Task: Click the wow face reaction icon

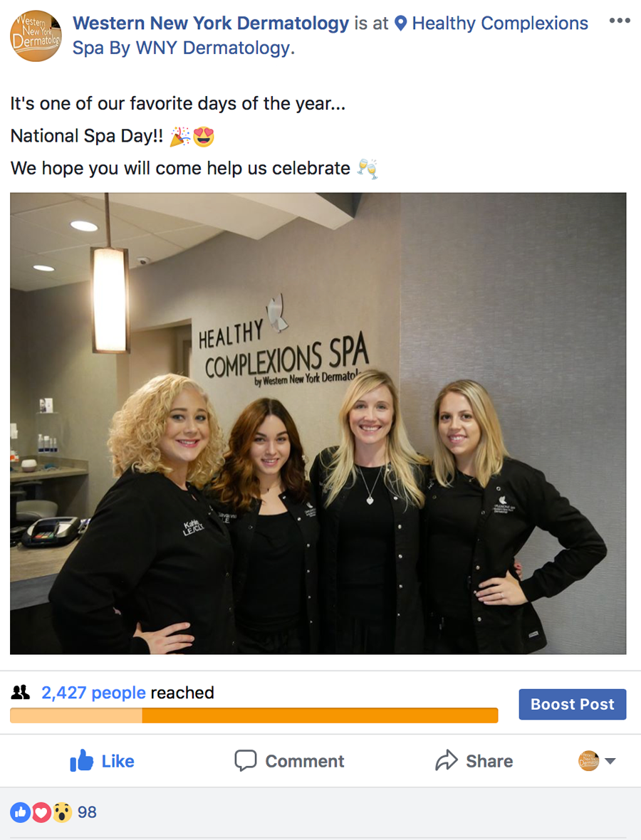Action: tap(62, 812)
